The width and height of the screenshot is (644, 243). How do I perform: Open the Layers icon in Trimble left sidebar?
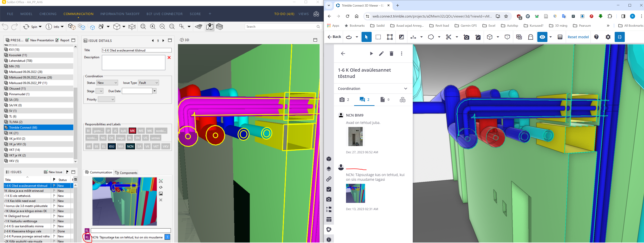(x=329, y=169)
